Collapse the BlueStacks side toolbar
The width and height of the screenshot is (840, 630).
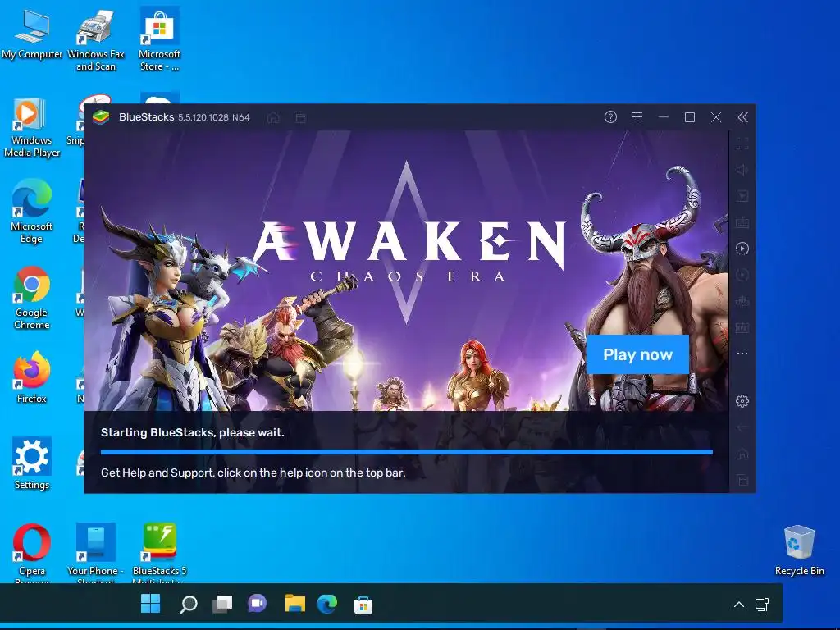[x=742, y=117]
